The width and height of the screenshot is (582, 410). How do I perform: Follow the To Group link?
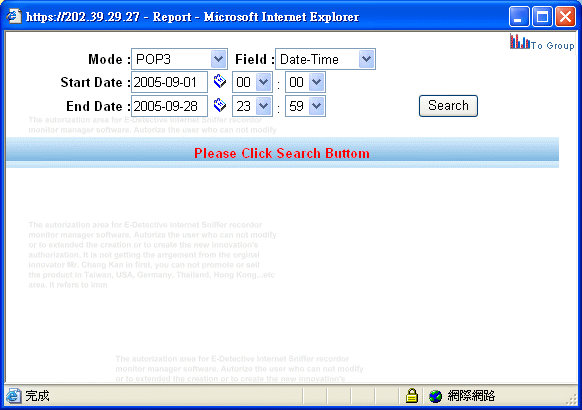[552, 46]
